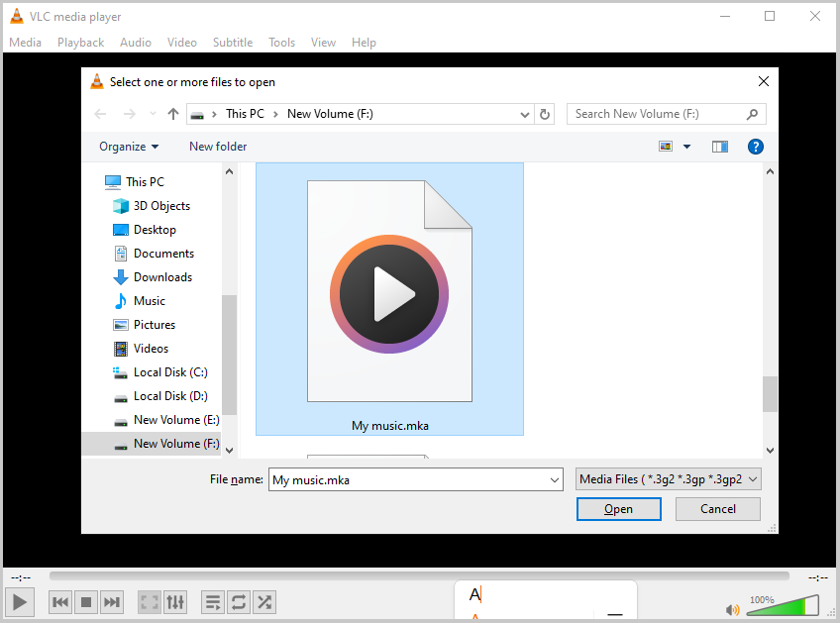
Task: Open Videos in navigation pane
Action: [x=141, y=349]
